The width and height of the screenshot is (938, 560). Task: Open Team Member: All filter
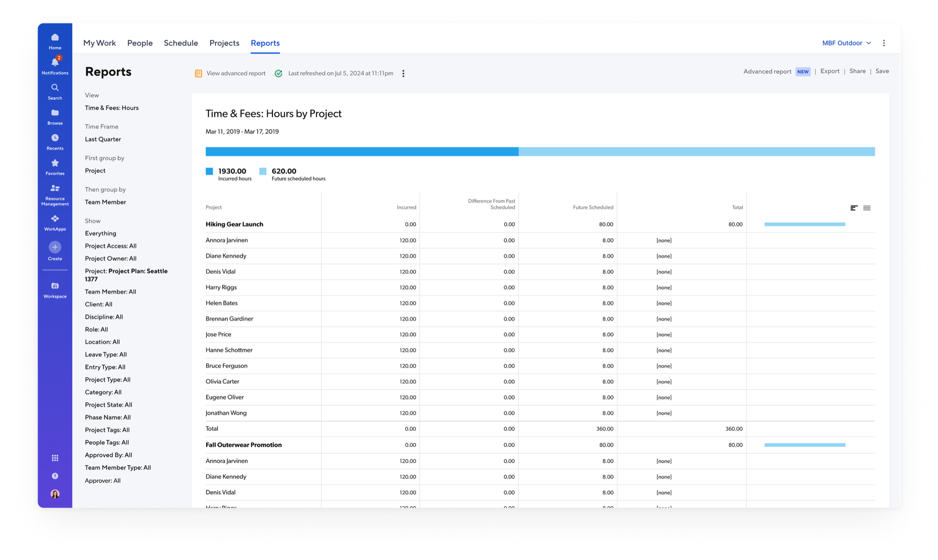pyautogui.click(x=110, y=292)
